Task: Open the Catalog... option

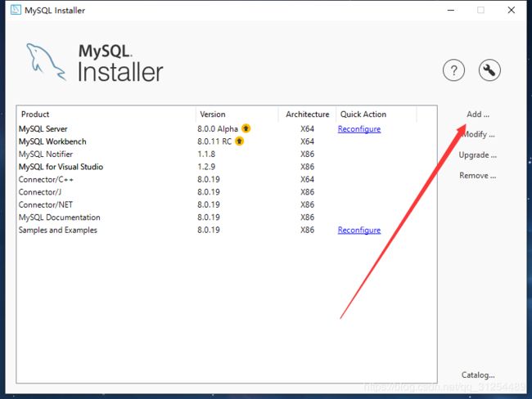Action: [478, 375]
